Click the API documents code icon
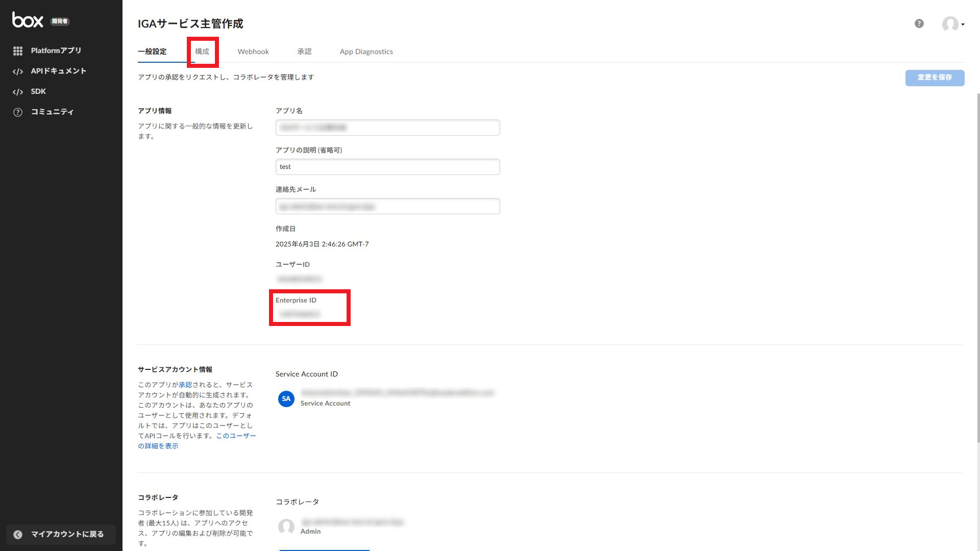The image size is (980, 551). (x=18, y=71)
